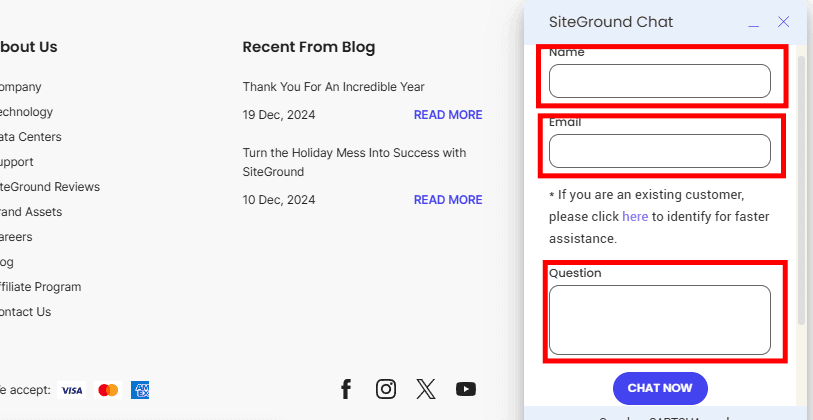
Task: Click the 'here' existing customer link
Action: [635, 216]
